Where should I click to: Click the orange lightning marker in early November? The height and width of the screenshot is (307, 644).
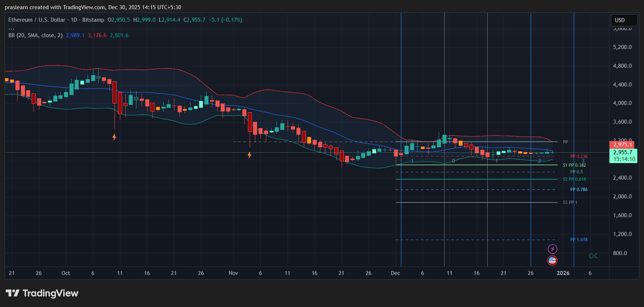249,155
